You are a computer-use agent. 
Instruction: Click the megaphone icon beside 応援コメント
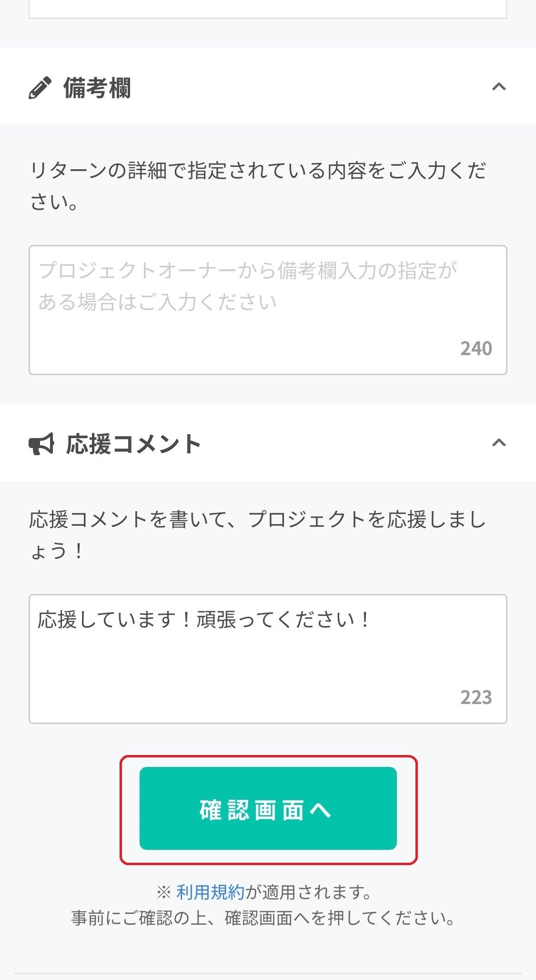[x=41, y=444]
